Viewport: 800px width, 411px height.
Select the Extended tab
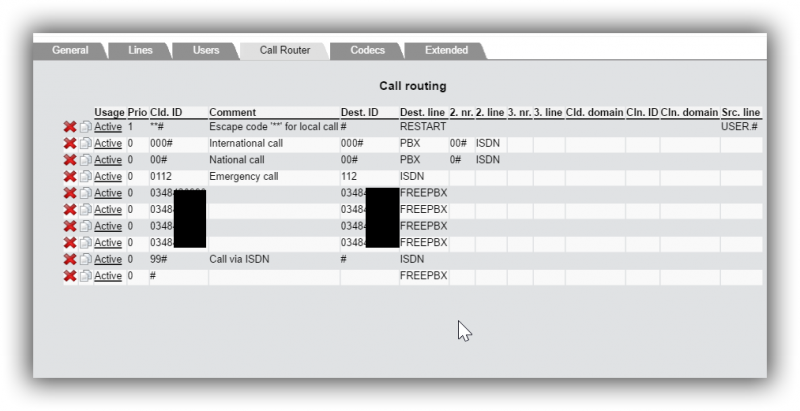(446, 50)
